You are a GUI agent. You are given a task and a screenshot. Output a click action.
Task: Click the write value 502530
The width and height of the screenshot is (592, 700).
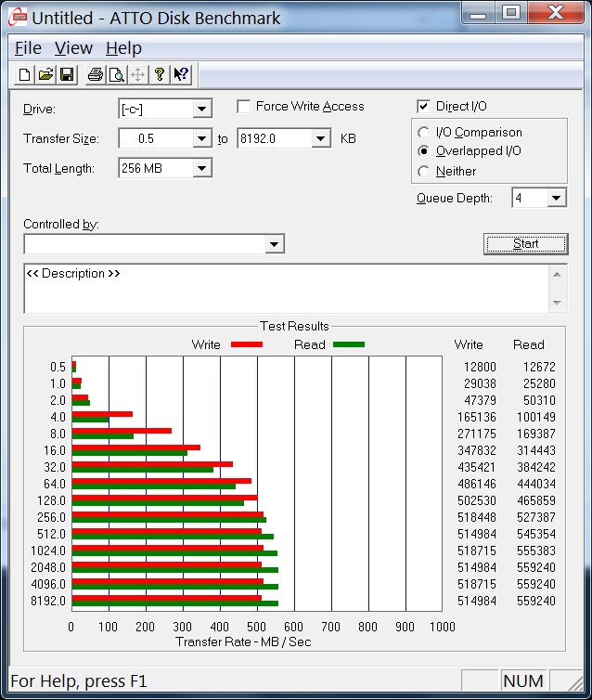point(476,500)
